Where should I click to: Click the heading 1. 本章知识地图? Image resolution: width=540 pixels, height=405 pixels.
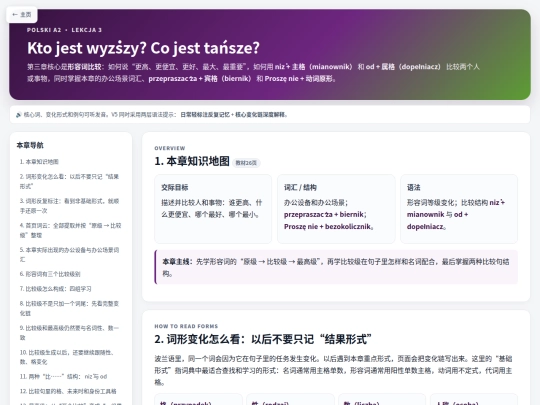[x=192, y=161]
